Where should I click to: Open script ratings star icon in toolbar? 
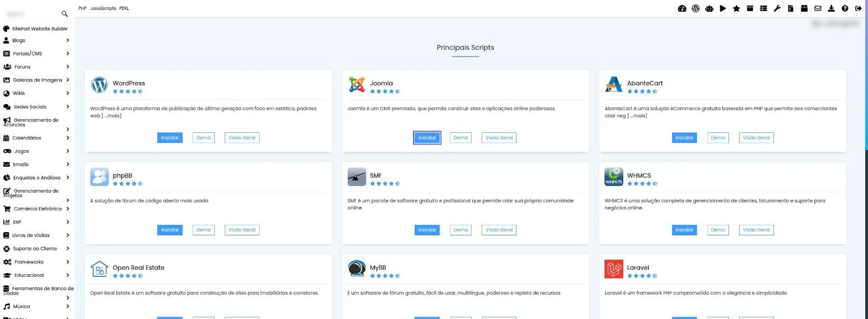point(736,8)
